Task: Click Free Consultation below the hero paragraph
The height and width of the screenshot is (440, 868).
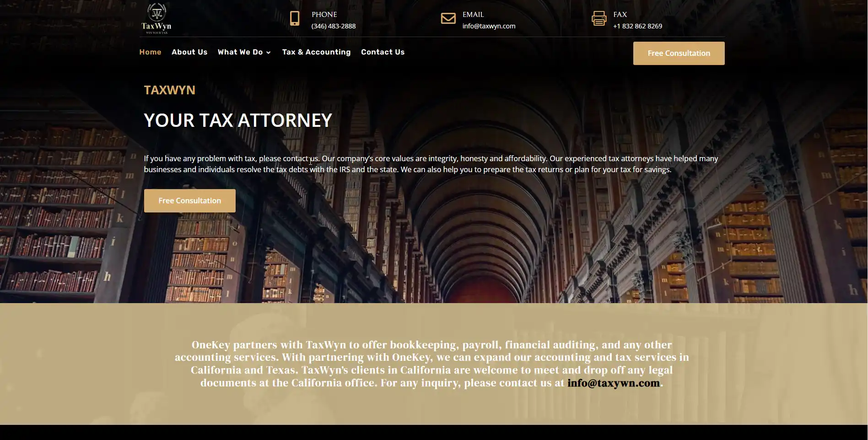Action: (189, 201)
